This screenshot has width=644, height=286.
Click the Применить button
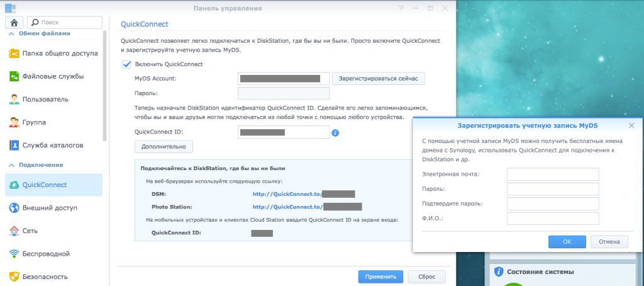tap(380, 277)
